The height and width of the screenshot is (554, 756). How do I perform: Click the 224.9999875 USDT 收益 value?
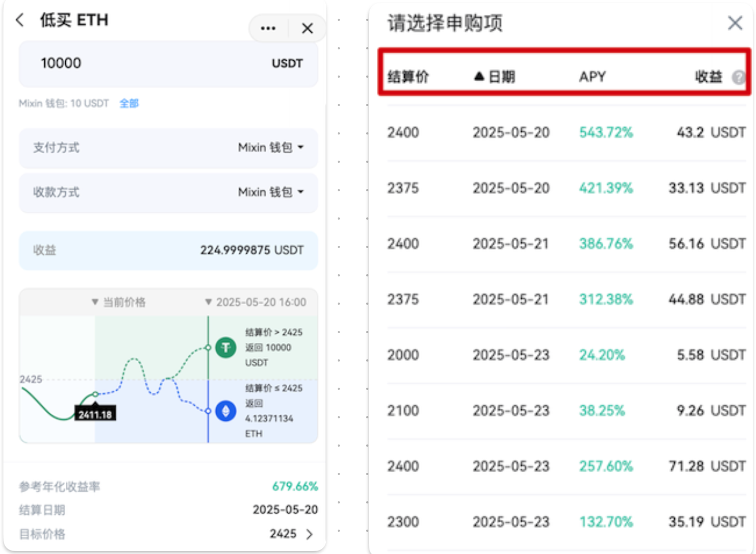(252, 250)
